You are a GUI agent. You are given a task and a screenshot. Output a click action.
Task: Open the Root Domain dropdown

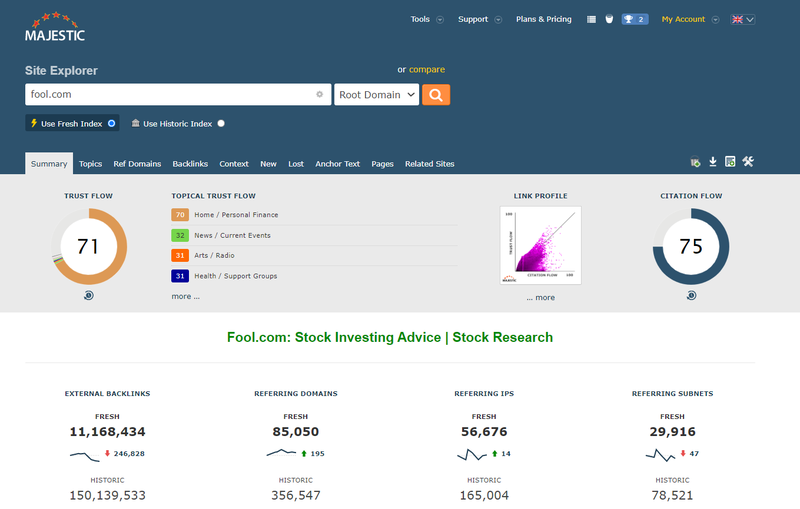click(x=376, y=95)
